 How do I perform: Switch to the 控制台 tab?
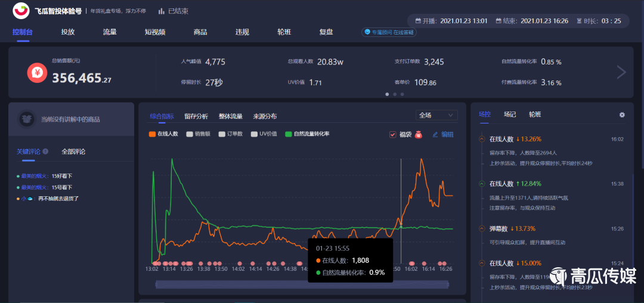coord(22,32)
